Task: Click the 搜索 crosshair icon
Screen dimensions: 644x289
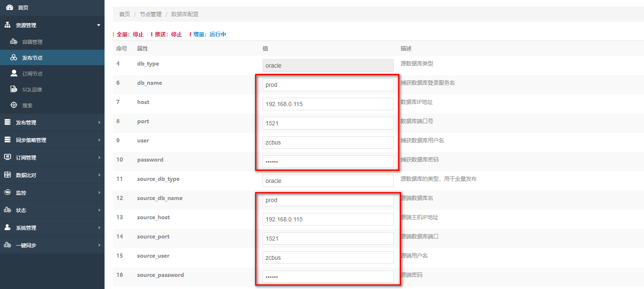Action: pos(14,105)
